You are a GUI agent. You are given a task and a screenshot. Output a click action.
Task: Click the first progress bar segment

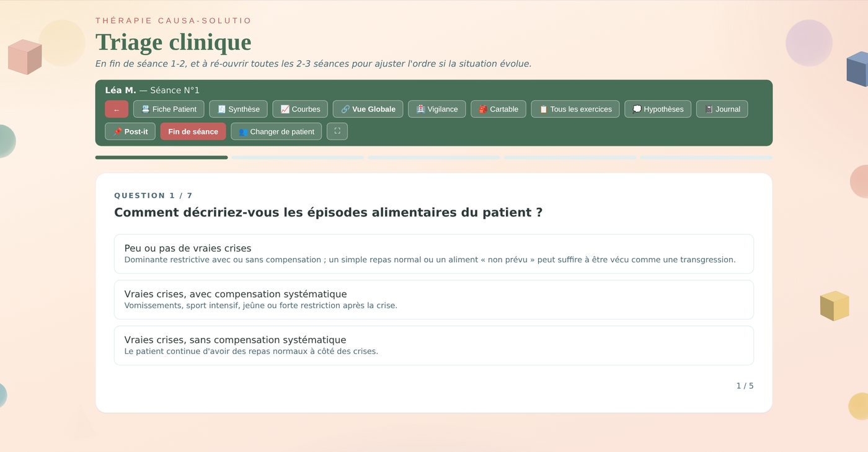pyautogui.click(x=161, y=157)
